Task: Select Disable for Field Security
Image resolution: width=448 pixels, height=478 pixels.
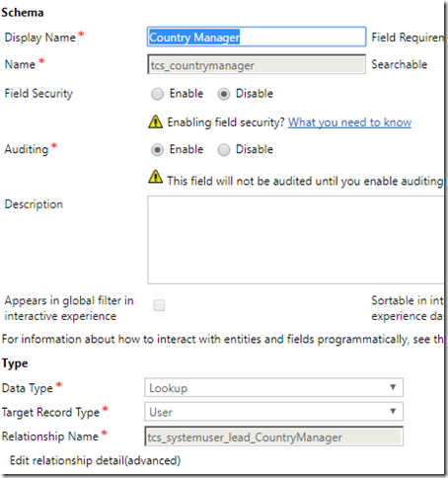Action: pos(224,94)
